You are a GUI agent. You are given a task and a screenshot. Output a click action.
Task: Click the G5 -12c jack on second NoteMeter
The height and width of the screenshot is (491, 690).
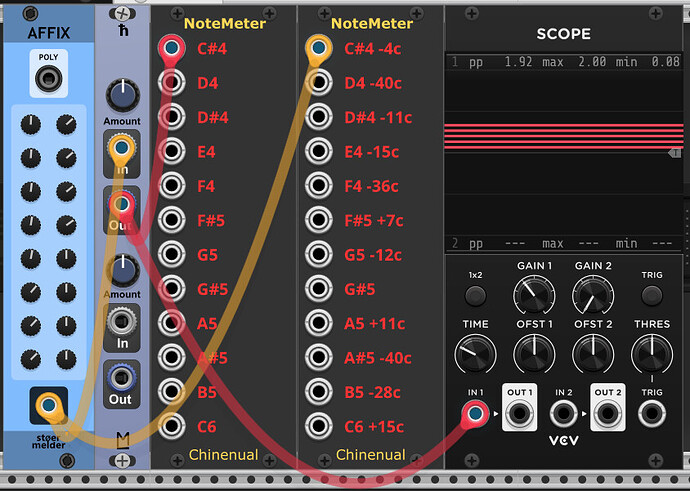[319, 254]
